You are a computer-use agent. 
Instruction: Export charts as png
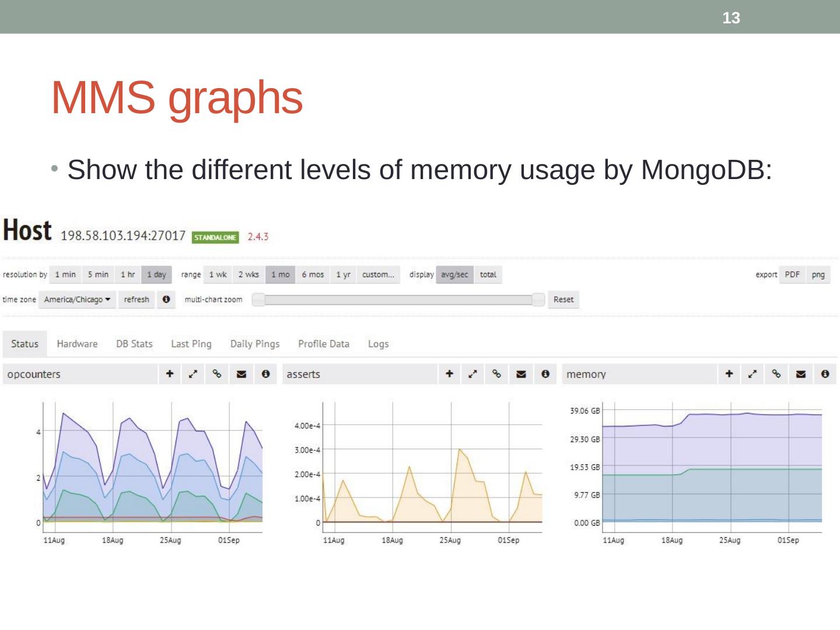(818, 275)
